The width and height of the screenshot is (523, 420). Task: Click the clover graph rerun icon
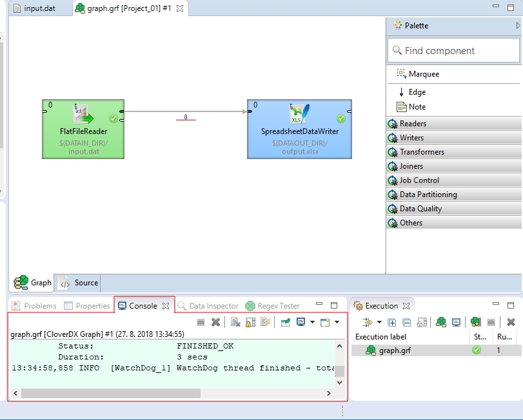476,322
